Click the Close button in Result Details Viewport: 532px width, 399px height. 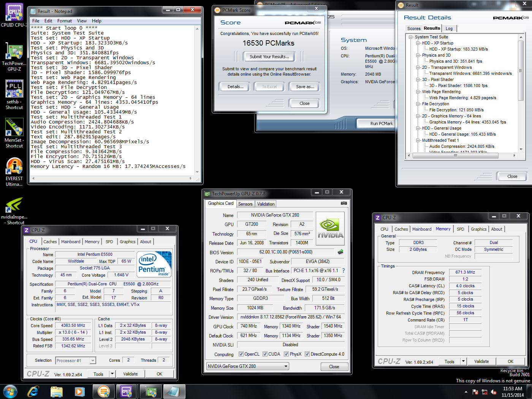coord(512,176)
